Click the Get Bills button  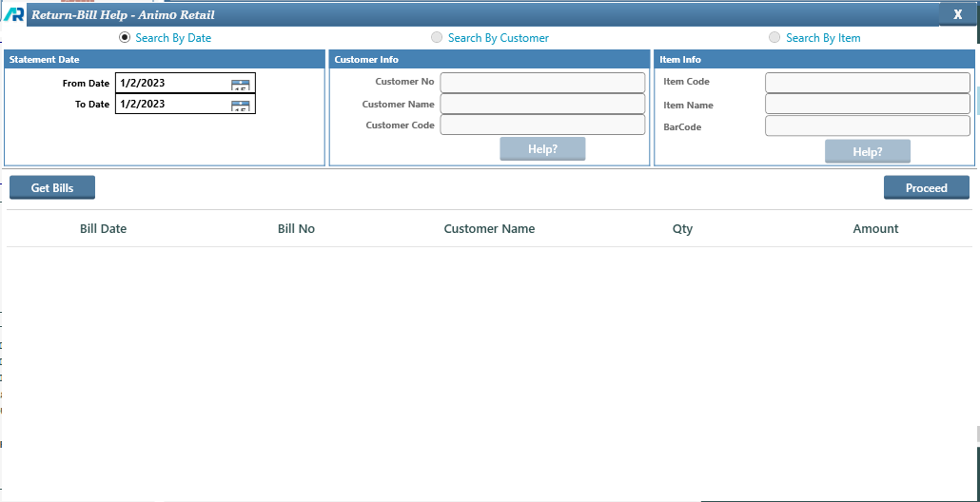point(52,187)
